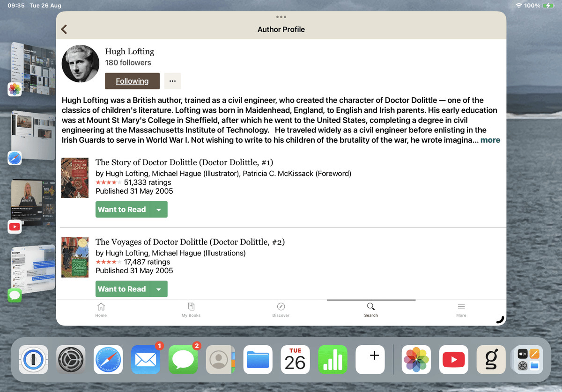562x392 pixels.
Task: Open the Files app from the dock
Action: pos(258,360)
